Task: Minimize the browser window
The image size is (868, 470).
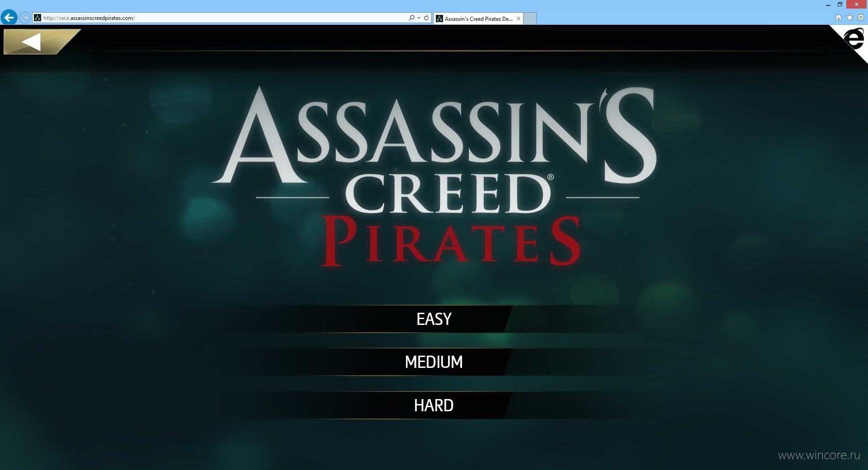Action: click(x=828, y=5)
